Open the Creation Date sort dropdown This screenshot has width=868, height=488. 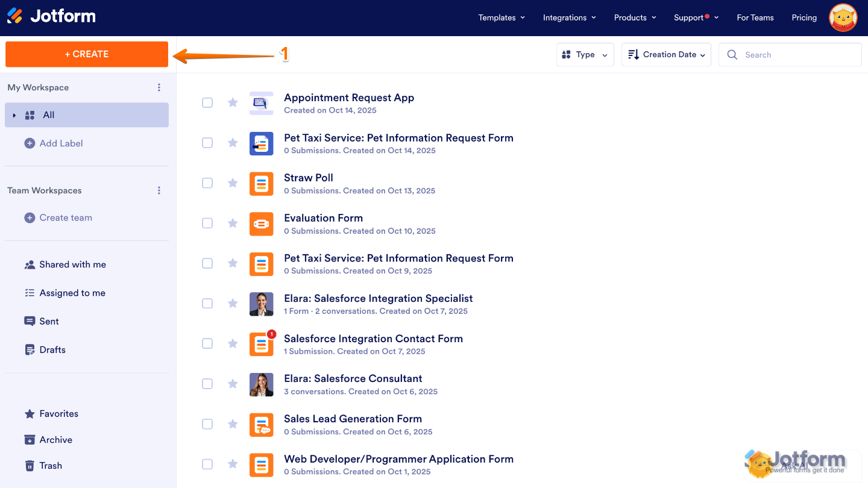coord(665,54)
